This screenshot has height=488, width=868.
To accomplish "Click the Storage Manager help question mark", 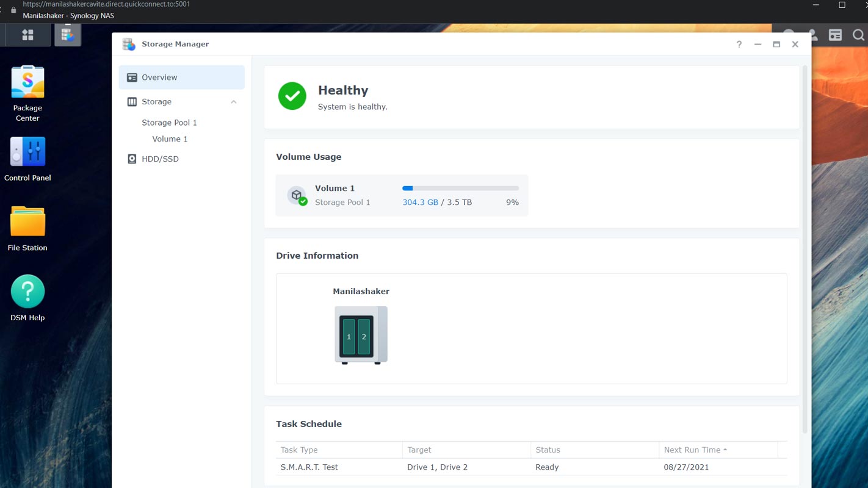I will click(739, 44).
